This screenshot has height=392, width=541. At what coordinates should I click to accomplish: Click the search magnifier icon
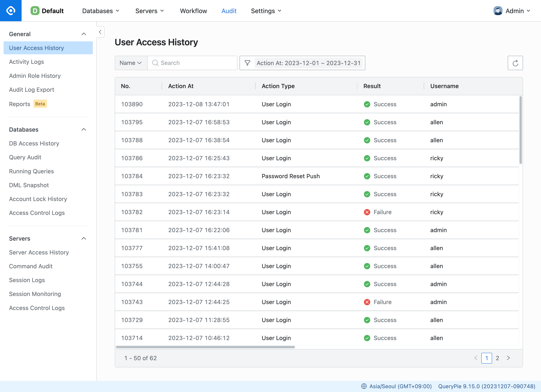click(155, 63)
